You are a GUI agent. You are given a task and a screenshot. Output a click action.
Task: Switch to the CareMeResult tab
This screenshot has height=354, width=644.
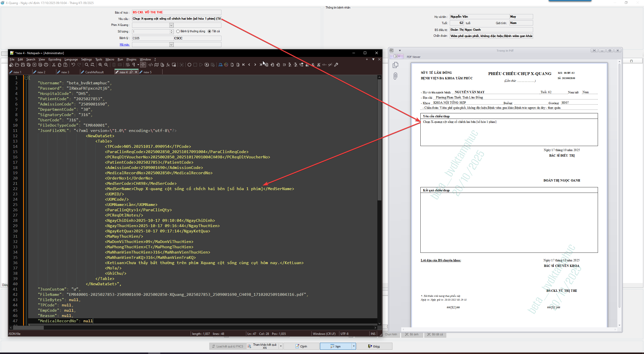94,72
